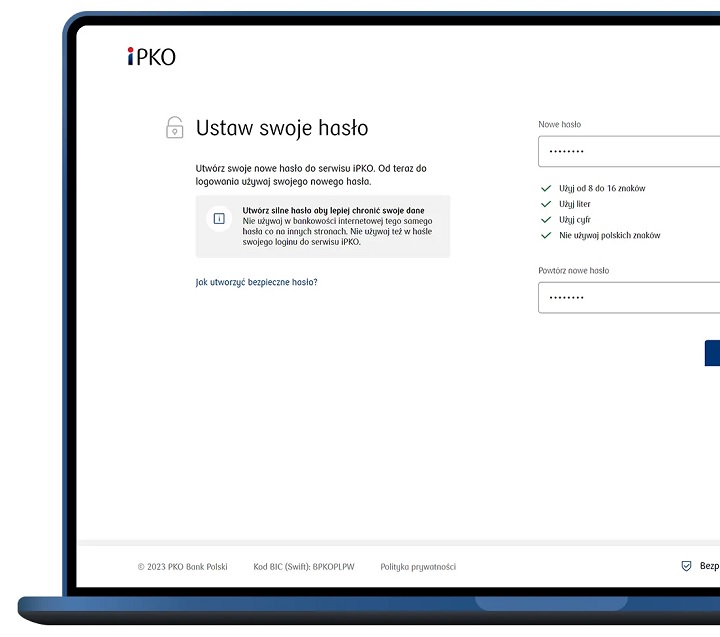Click the checkmark next to 'Użyj od 8 do 16 znaków'
This screenshot has width=720, height=637.
pyautogui.click(x=546, y=188)
